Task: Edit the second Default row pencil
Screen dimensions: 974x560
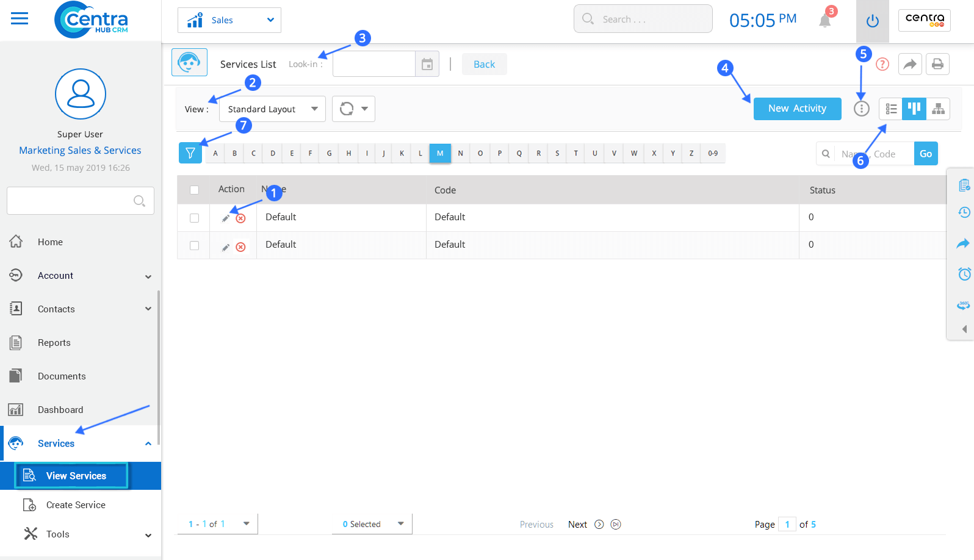Action: point(226,247)
